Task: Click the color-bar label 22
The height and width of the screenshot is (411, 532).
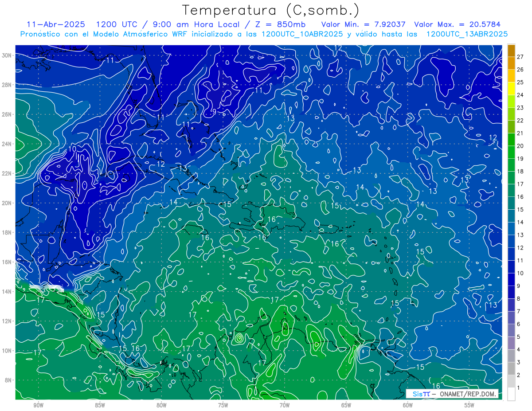Action: click(520, 121)
